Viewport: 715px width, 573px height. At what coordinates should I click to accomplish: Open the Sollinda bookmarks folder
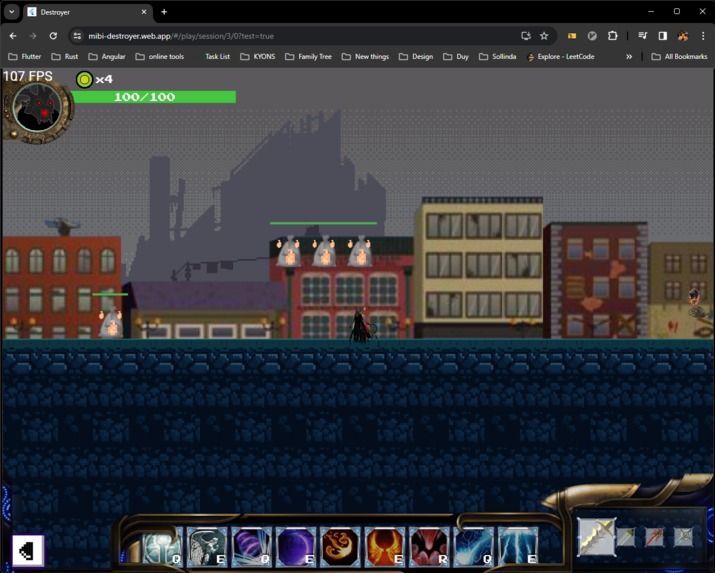click(x=497, y=57)
